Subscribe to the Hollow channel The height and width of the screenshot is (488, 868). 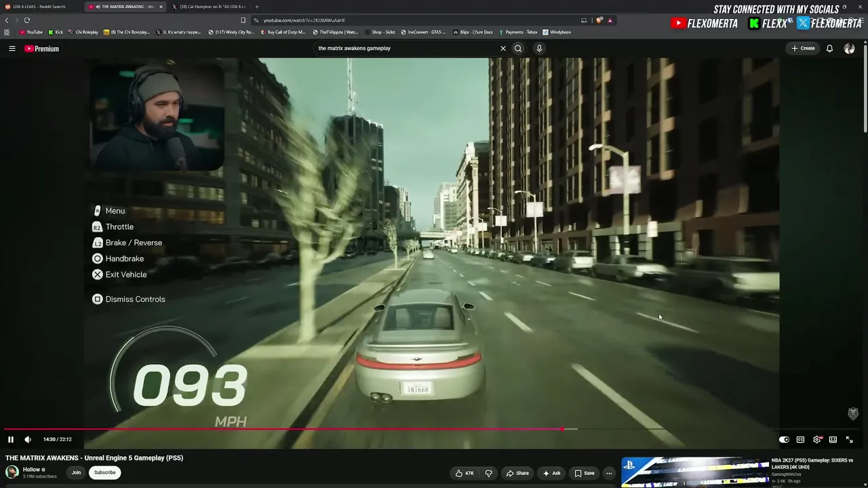click(x=104, y=472)
